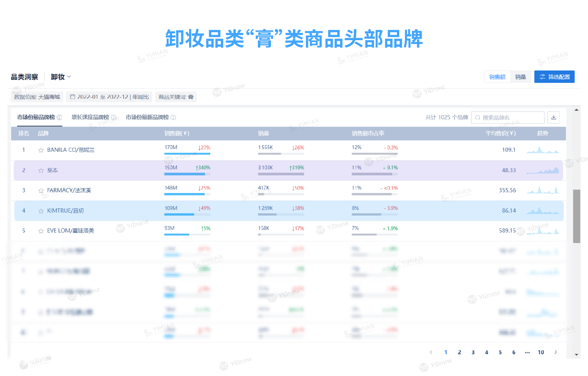Click the scrollbar up arrow
The width and height of the screenshot is (588, 376).
point(576,110)
